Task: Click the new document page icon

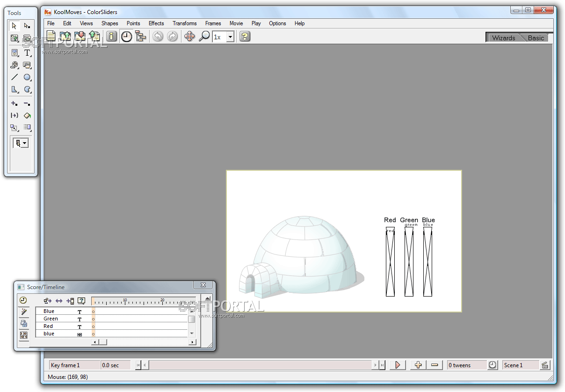Action: pos(51,36)
